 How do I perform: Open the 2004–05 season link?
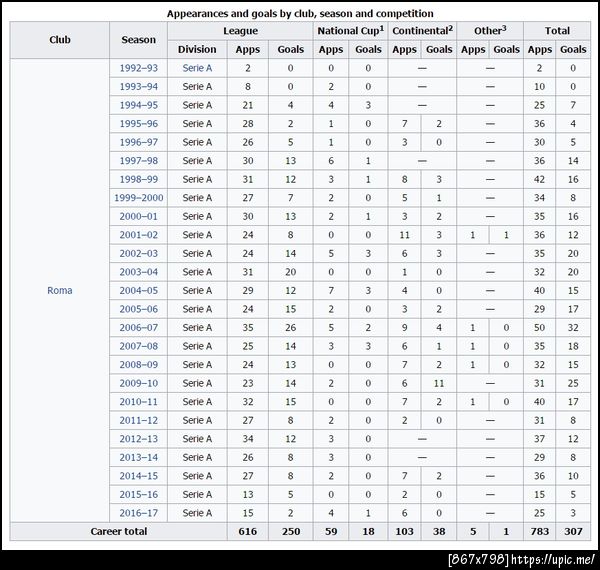click(x=139, y=290)
